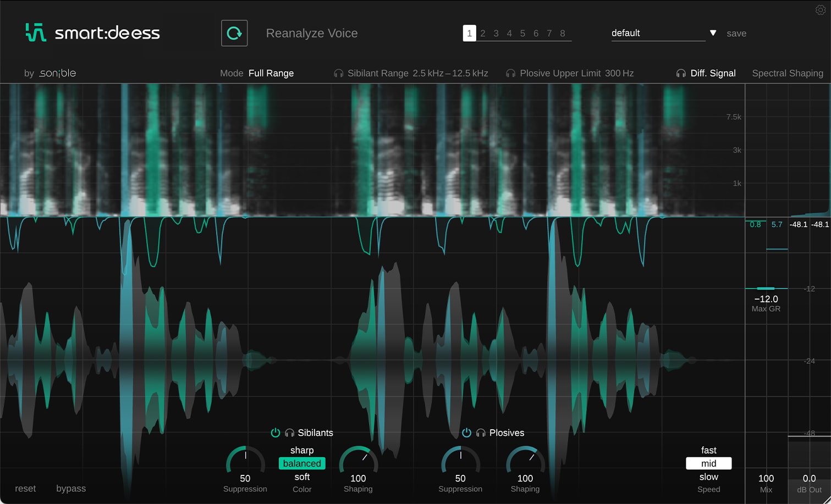Solo Sibilants with headphone icon
This screenshot has width=831, height=504.
coord(290,433)
